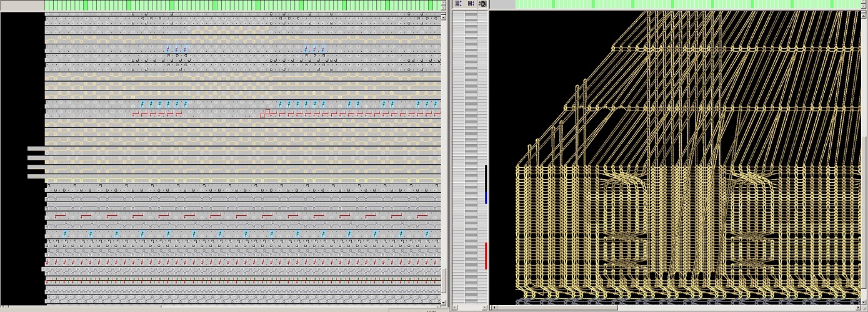Select the larger red square symbol in pattern
Viewport: 868px width, 312px height.
(x=267, y=111)
